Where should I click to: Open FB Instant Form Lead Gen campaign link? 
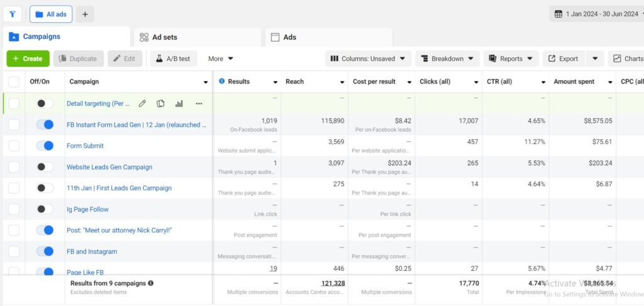(x=136, y=125)
